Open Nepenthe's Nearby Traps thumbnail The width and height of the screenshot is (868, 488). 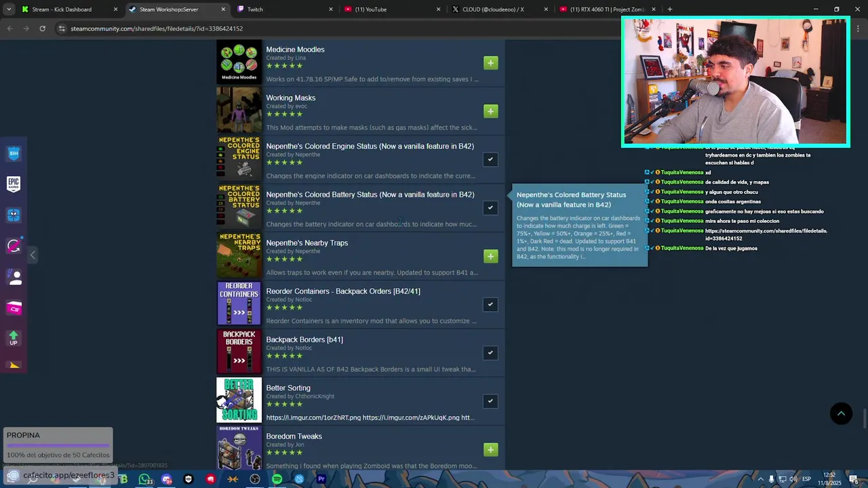(x=239, y=256)
